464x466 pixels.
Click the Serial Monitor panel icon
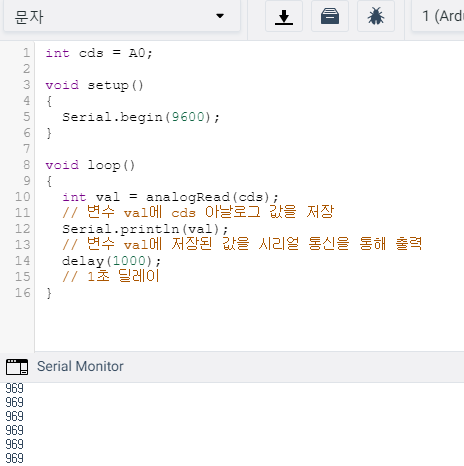pos(17,367)
